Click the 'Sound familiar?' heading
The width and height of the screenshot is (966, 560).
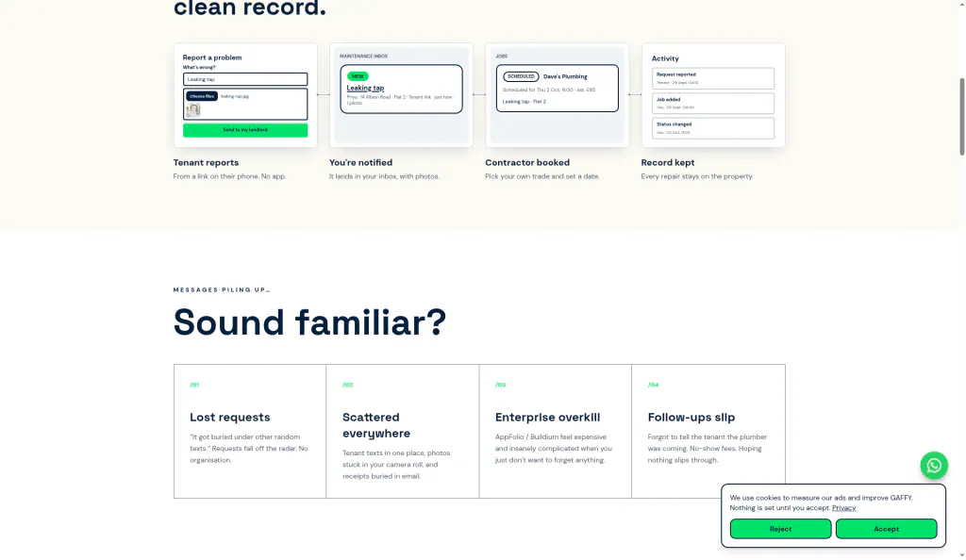point(309,321)
